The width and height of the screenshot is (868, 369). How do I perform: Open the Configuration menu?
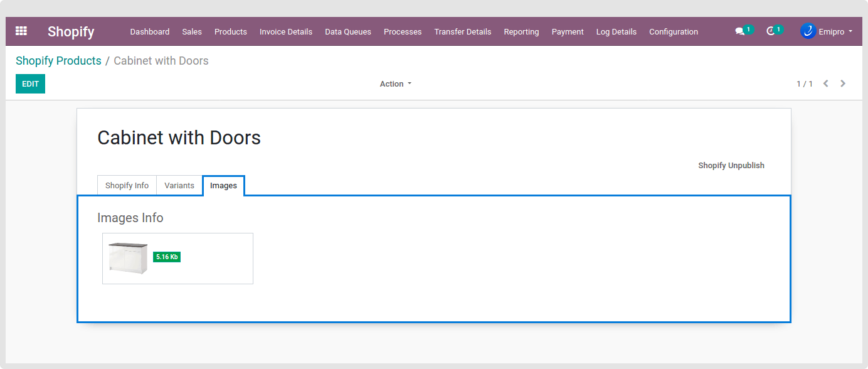(673, 31)
